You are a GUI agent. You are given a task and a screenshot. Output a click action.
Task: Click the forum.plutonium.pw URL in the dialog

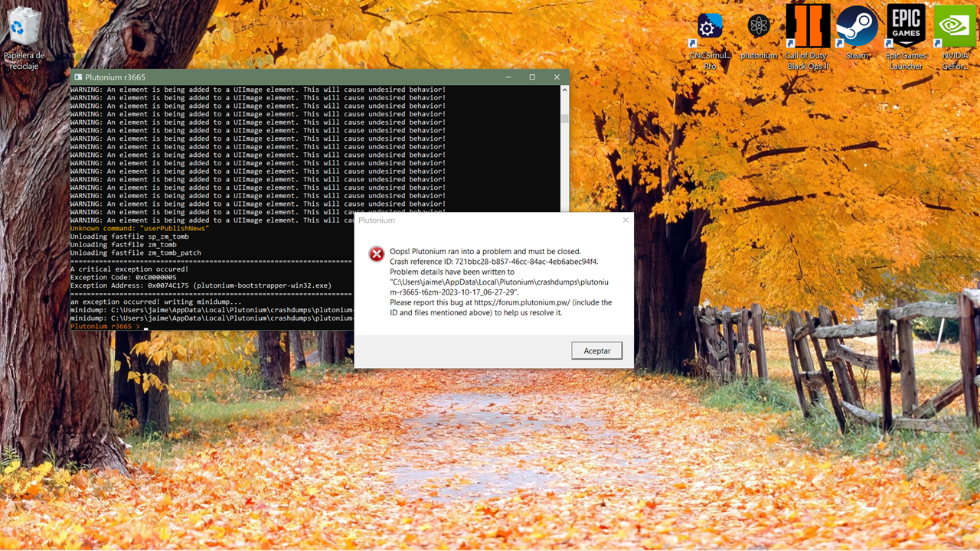522,302
